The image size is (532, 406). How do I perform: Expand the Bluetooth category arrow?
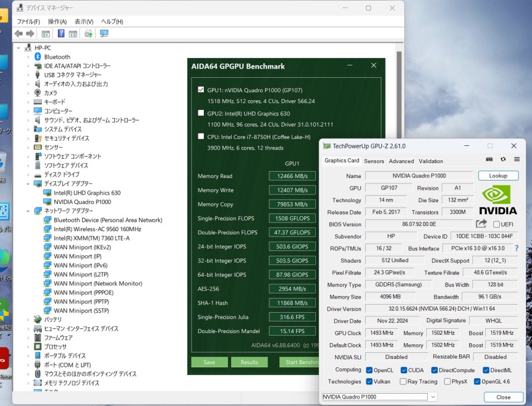pos(28,57)
